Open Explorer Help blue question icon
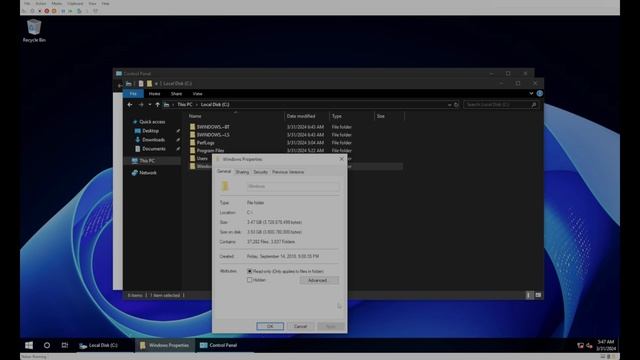This screenshot has height=360, width=640. pyautogui.click(x=540, y=93)
